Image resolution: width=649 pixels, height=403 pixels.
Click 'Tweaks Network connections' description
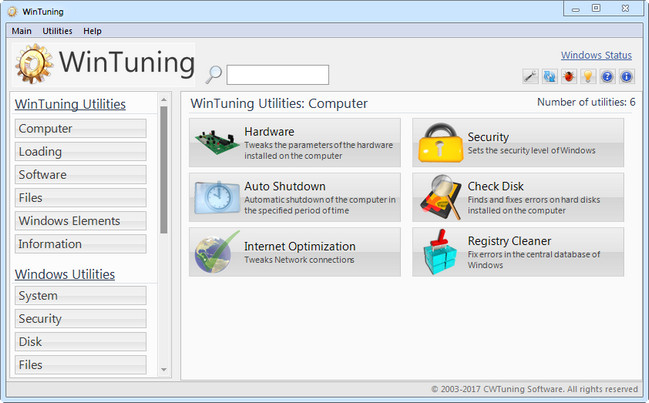click(299, 260)
